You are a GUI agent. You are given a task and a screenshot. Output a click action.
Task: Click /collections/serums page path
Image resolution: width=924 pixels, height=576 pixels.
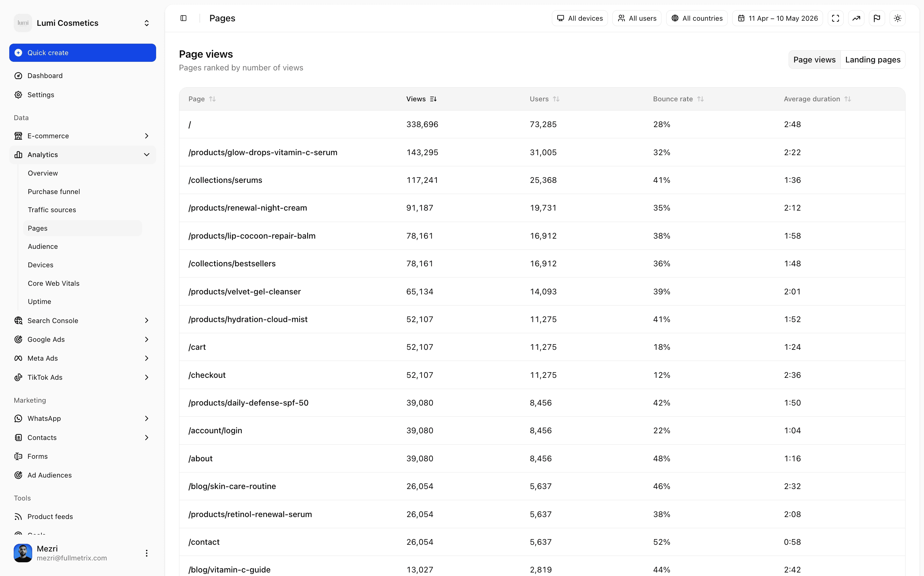click(x=225, y=180)
